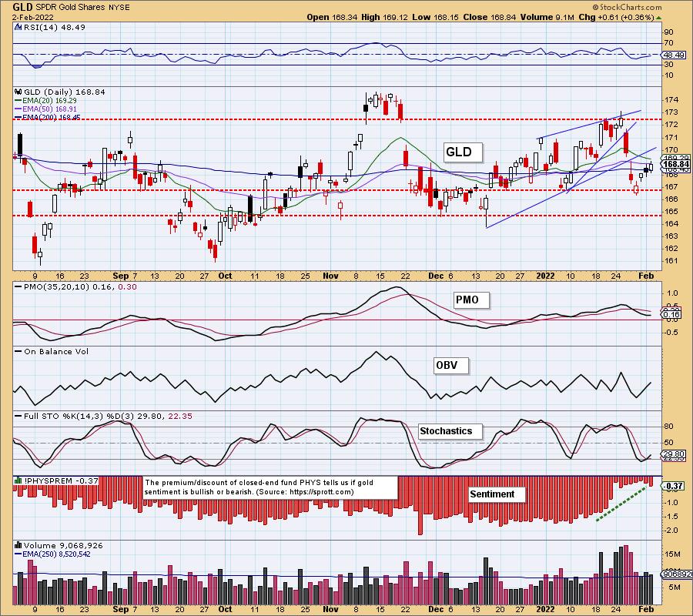
Task: Click the histogram icon beside !PHYSPREM
Action: coord(18,480)
